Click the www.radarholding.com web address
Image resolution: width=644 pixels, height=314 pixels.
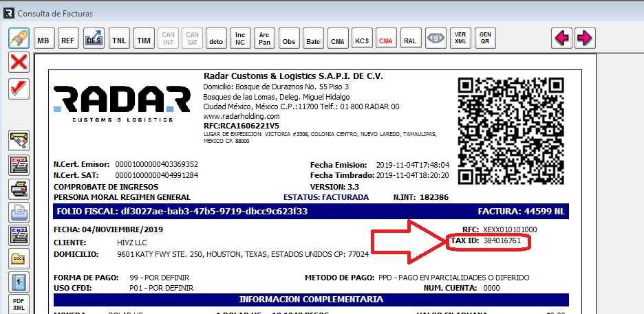(x=241, y=116)
